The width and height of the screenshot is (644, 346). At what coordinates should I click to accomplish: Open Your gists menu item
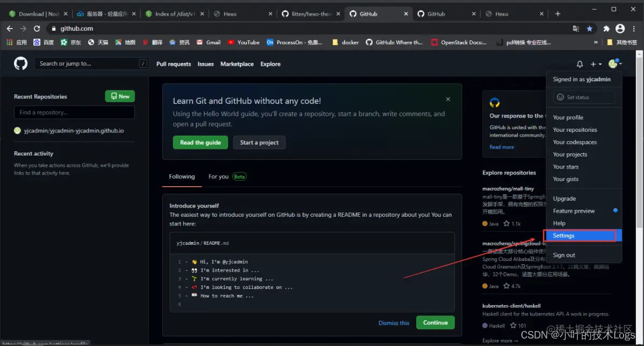(x=584, y=179)
